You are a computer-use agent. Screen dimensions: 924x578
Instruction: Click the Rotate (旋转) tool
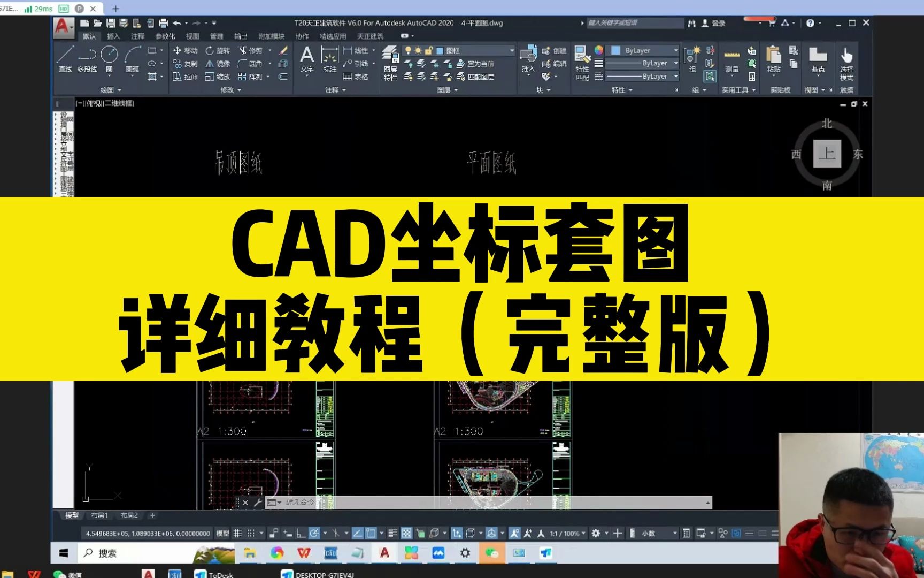click(x=218, y=50)
